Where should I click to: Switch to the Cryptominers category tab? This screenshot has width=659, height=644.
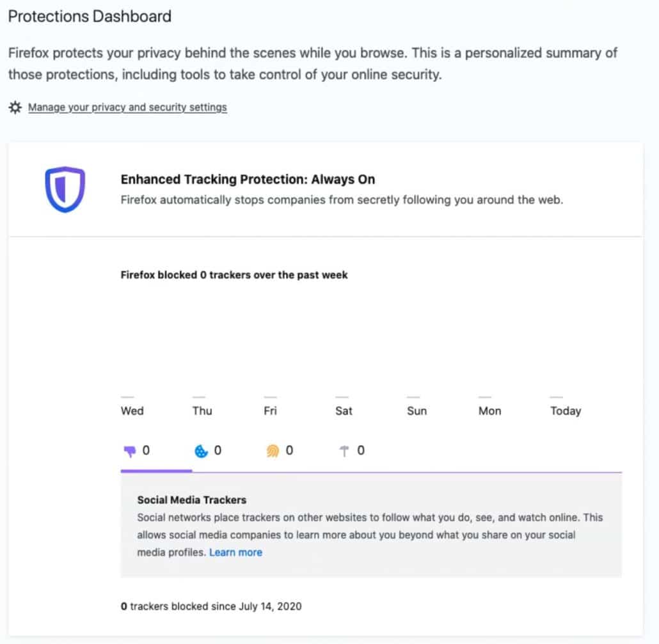352,450
